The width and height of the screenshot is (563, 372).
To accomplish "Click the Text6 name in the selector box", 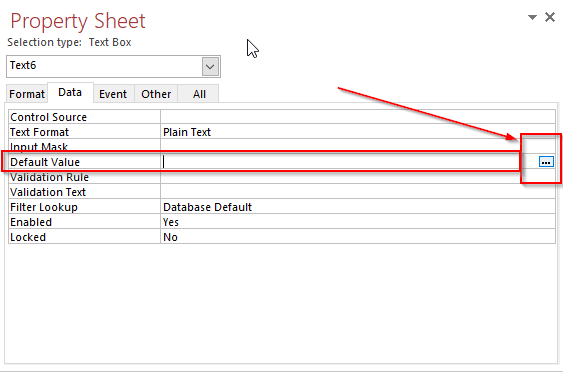I will pyautogui.click(x=23, y=65).
